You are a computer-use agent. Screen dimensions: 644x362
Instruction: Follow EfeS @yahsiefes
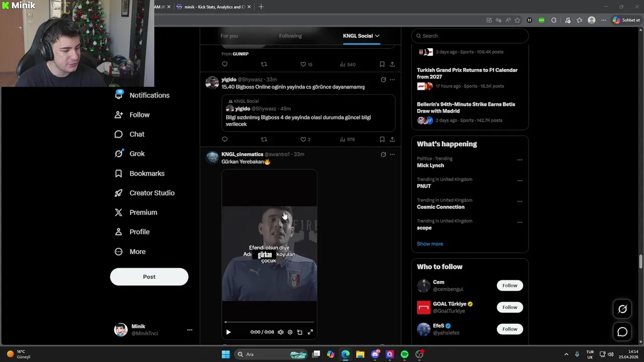click(x=510, y=329)
